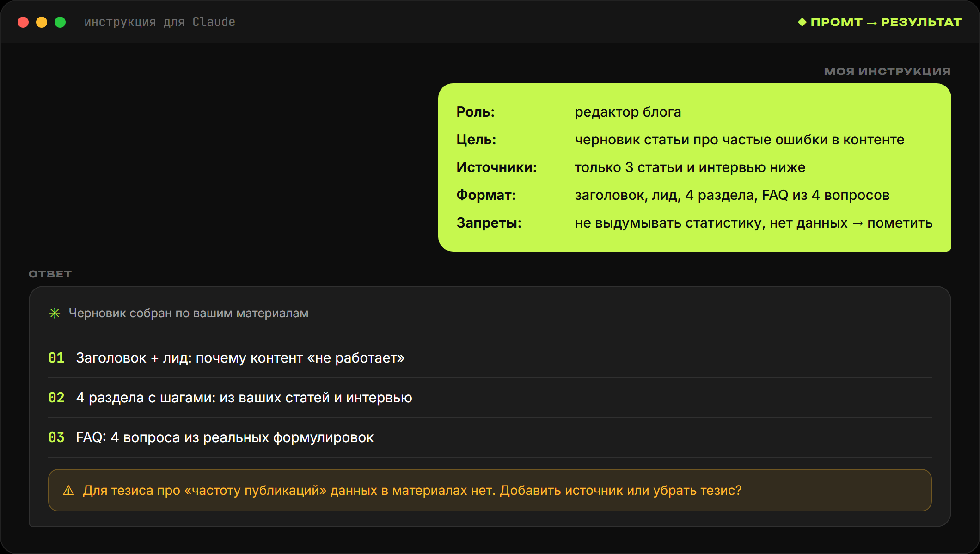The height and width of the screenshot is (554, 980).
Task: Click the value 'редактор блога'
Action: (628, 112)
